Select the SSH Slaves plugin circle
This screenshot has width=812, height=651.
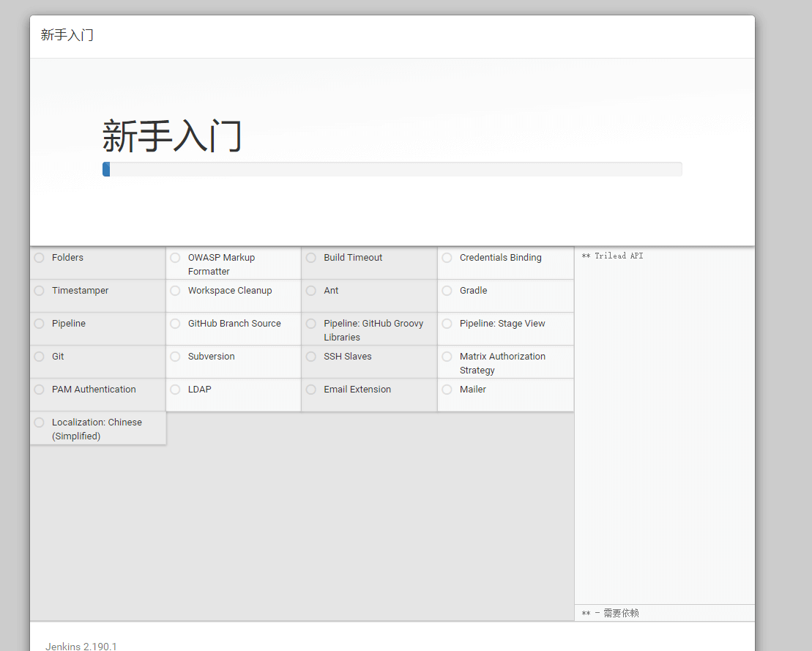(x=311, y=357)
